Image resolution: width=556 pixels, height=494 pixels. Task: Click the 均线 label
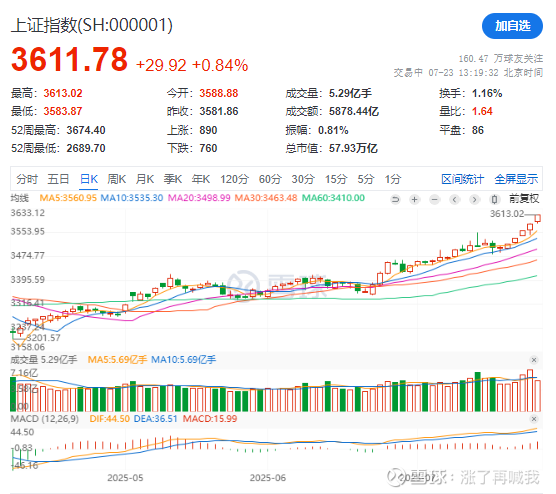pos(20,198)
